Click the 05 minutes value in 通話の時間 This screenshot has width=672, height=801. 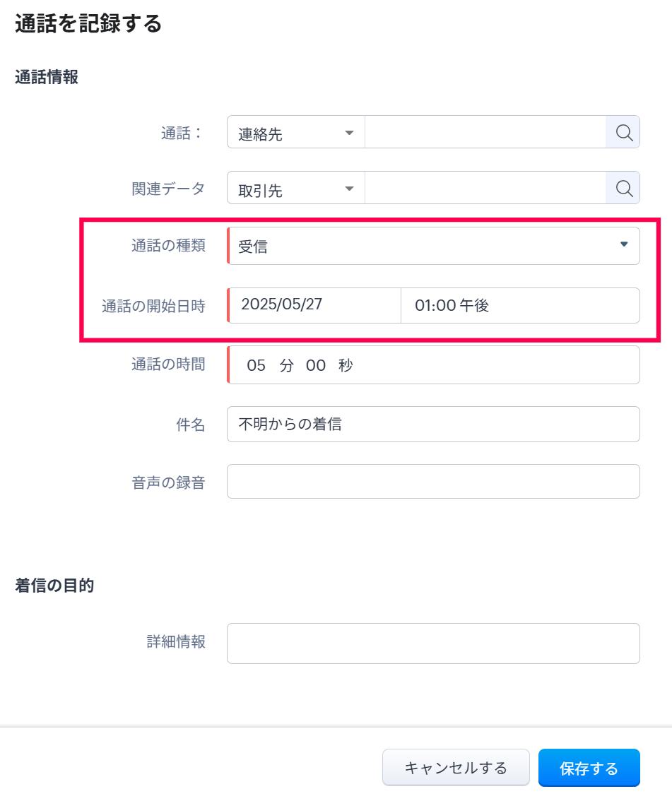pos(256,365)
